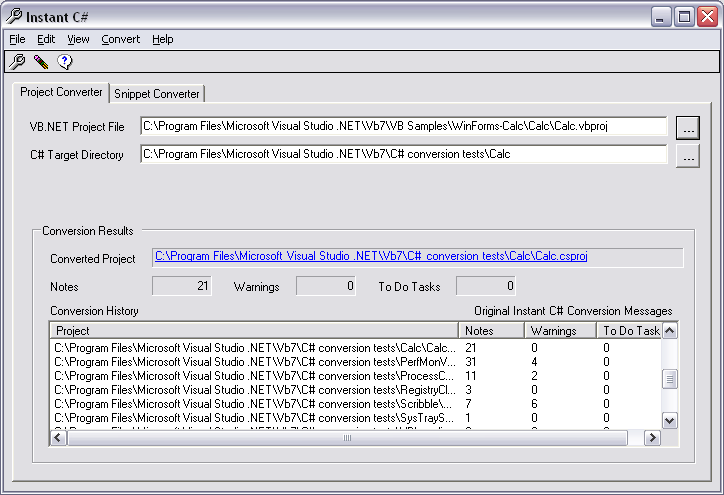Open the Edit menu
This screenshot has height=495, width=724.
pyautogui.click(x=46, y=39)
